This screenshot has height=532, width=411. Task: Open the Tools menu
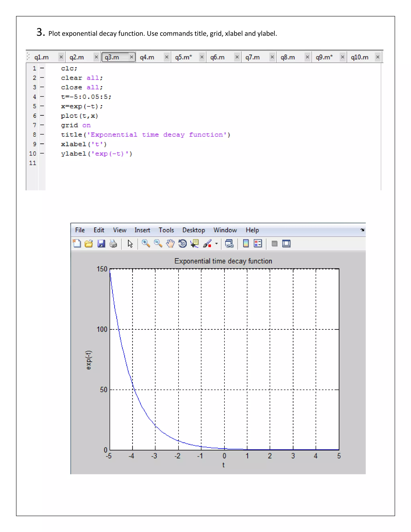point(166,230)
